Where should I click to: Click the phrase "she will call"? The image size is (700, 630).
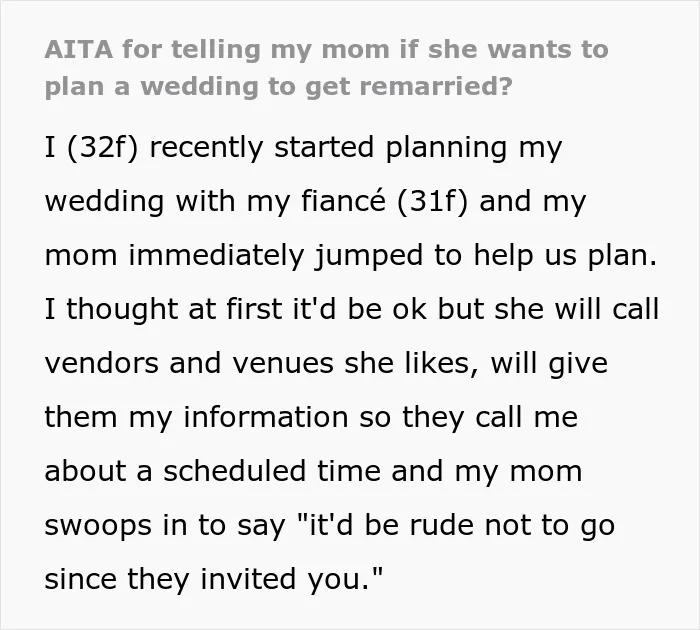[577, 309]
